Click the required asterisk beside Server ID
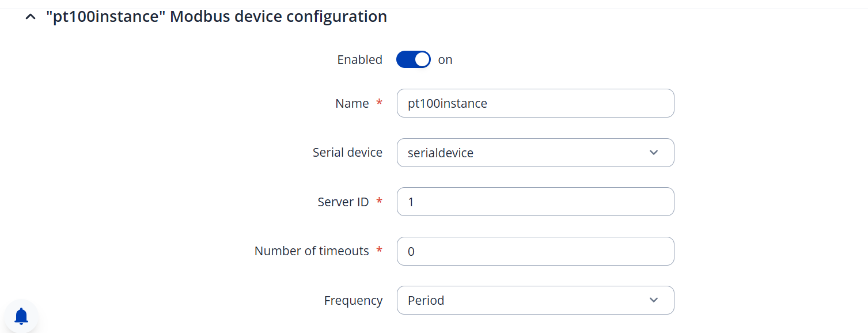 379,202
